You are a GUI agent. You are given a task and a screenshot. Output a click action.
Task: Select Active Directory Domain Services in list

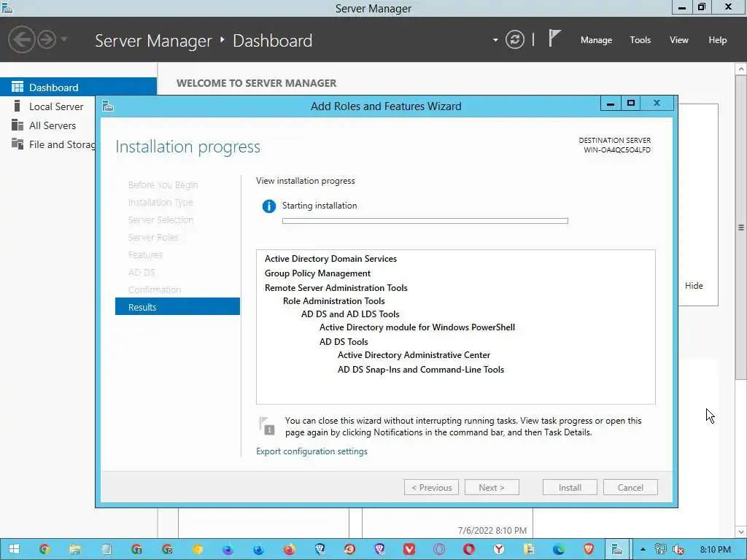click(330, 259)
